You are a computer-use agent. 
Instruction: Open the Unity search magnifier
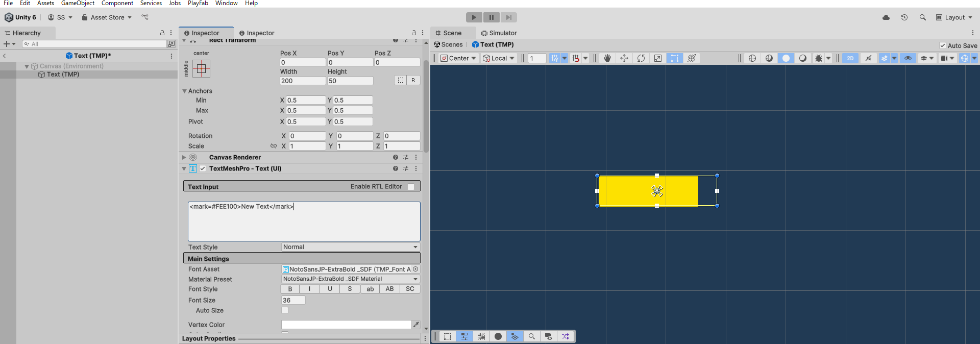(923, 17)
